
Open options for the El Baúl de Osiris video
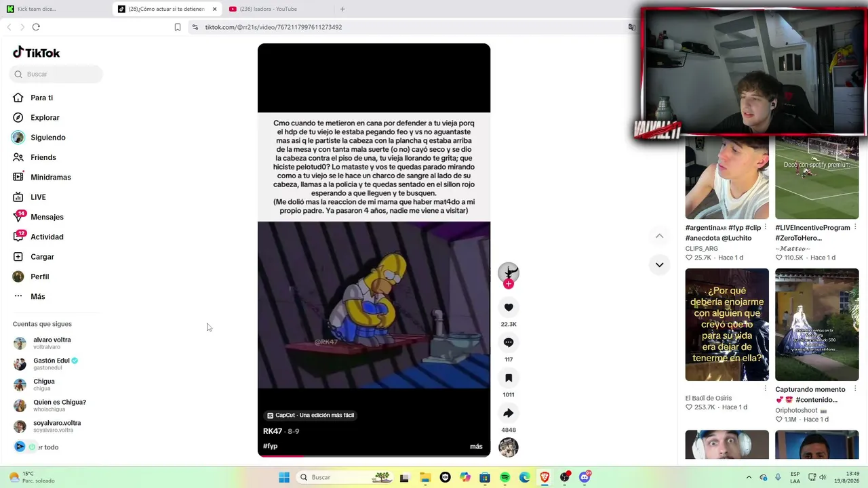click(766, 389)
